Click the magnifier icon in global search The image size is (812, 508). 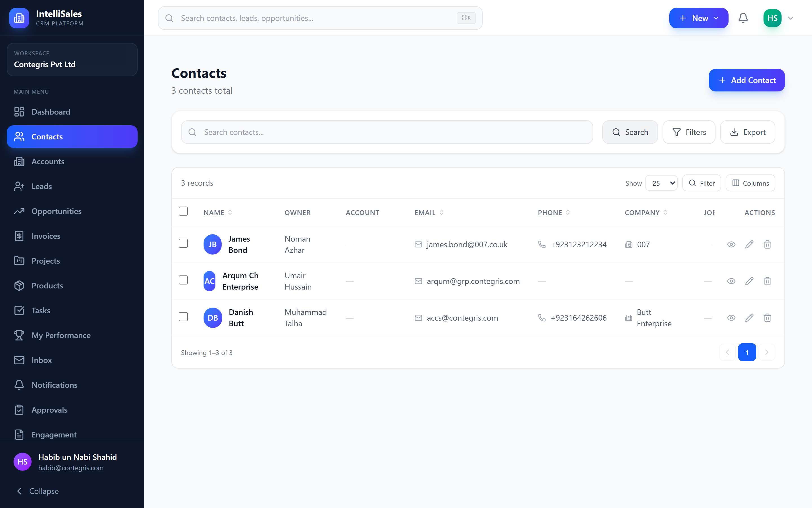[169, 18]
